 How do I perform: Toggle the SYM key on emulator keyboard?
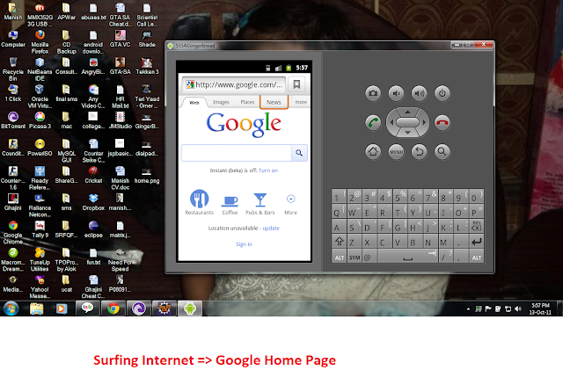pos(355,258)
